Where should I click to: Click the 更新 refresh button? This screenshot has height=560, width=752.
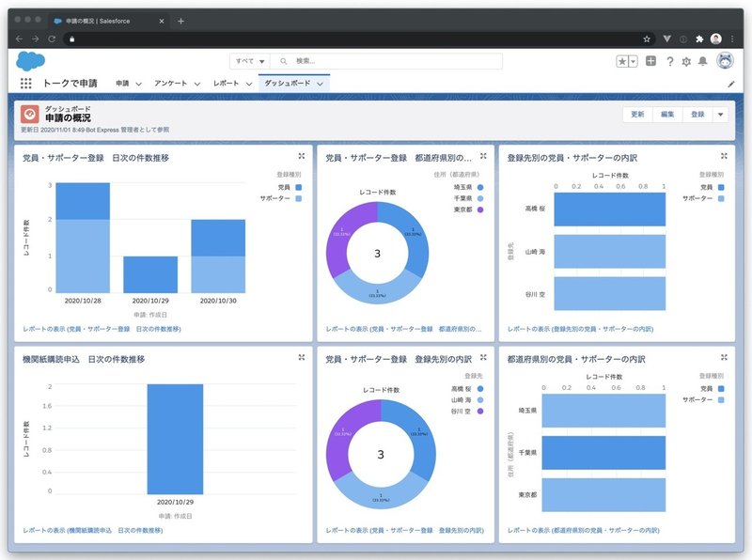coord(637,115)
